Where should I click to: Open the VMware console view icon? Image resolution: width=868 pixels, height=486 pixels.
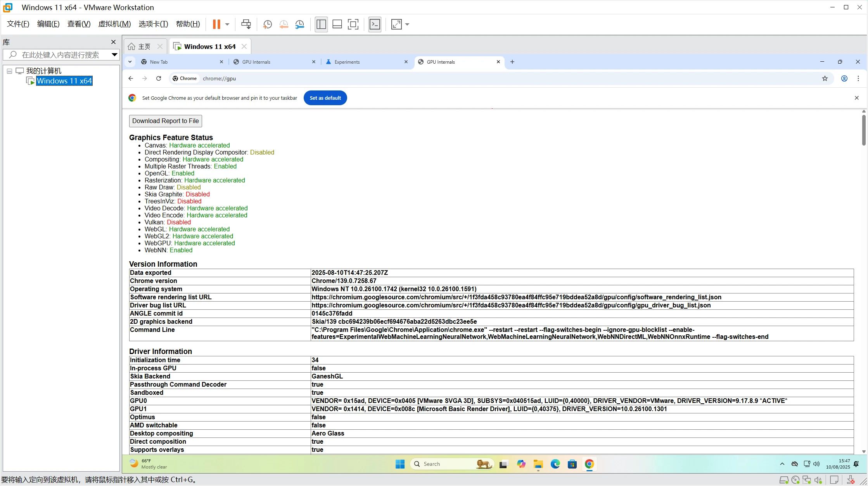tap(375, 24)
